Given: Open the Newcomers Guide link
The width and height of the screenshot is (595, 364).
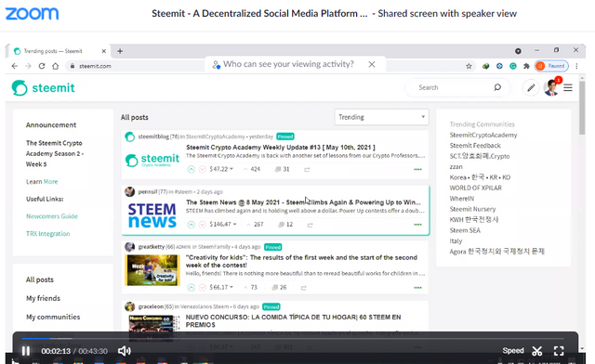Looking at the screenshot, I should [x=52, y=216].
